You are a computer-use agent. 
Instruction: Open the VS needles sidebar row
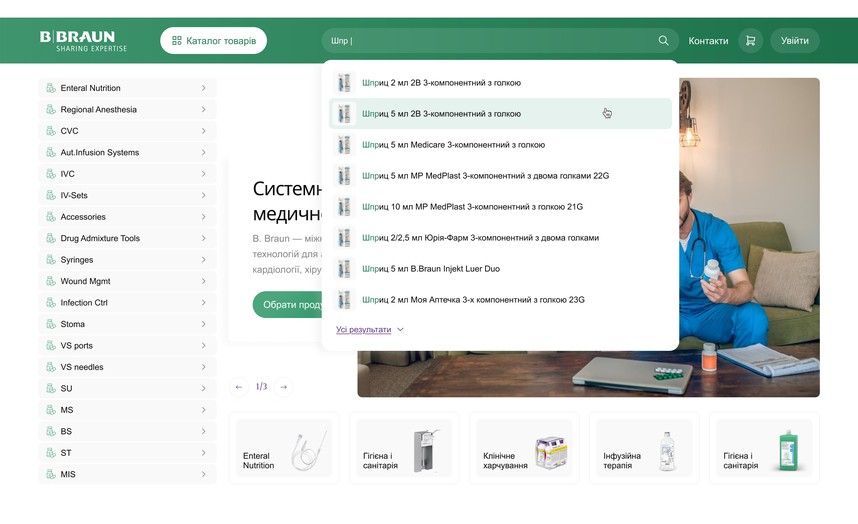[x=127, y=367]
